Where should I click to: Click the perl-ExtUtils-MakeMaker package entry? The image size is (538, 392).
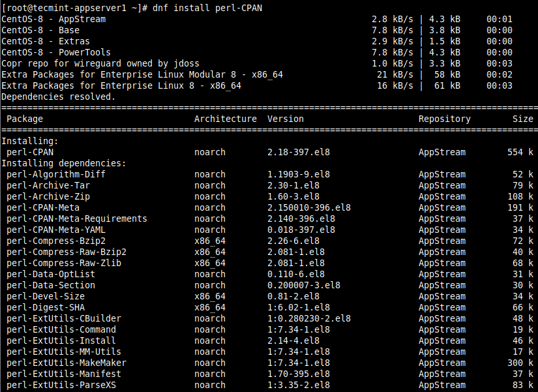pyautogui.click(x=67, y=363)
